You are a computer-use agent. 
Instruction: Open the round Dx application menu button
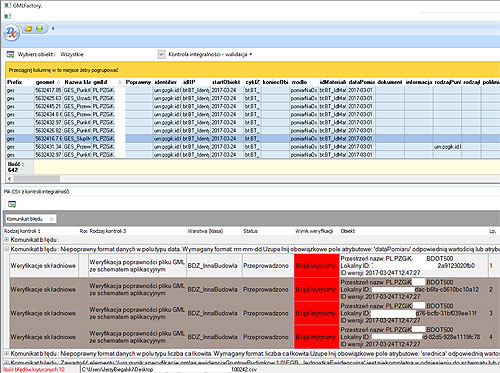click(x=11, y=32)
